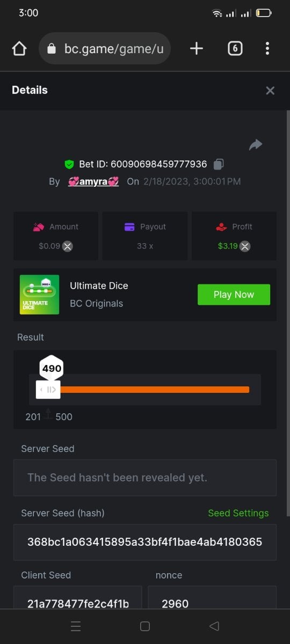Copy the Bet ID with the copy icon
Screen dimensions: 290x644
(219, 164)
